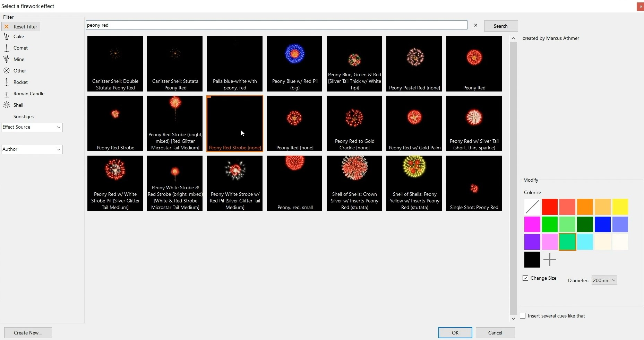Select the Sonstiges filter entry

(x=23, y=116)
